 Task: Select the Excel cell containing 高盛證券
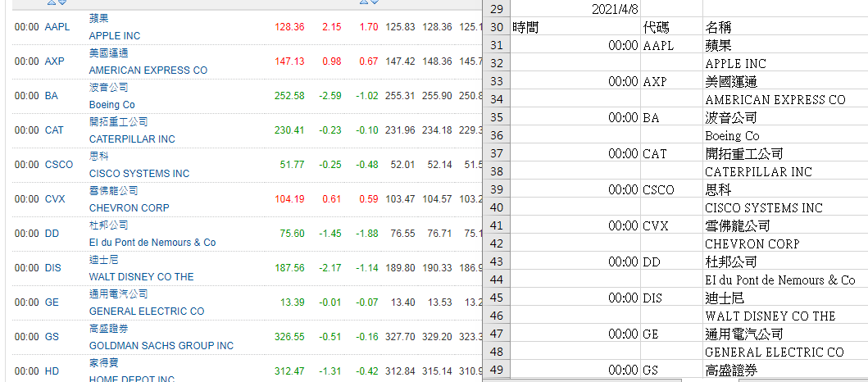(785, 370)
